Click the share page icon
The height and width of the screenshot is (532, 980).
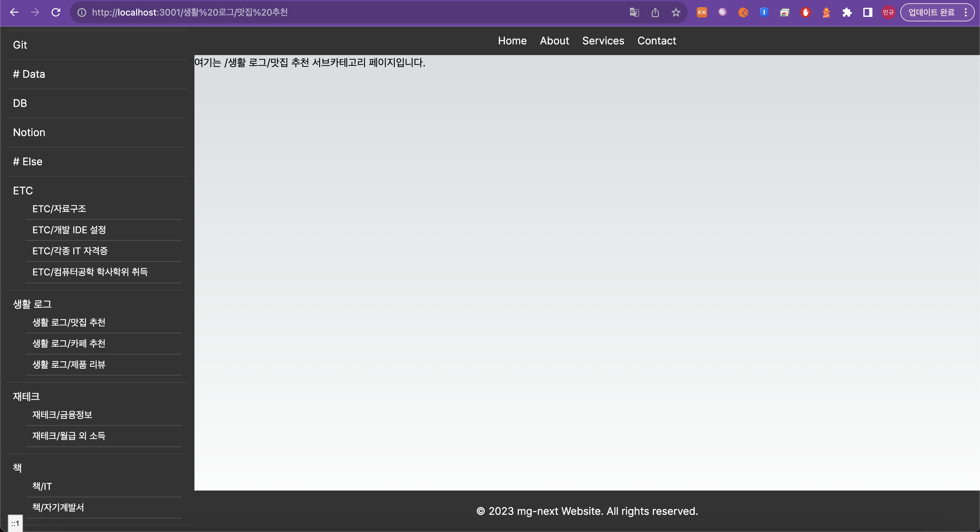tap(655, 13)
